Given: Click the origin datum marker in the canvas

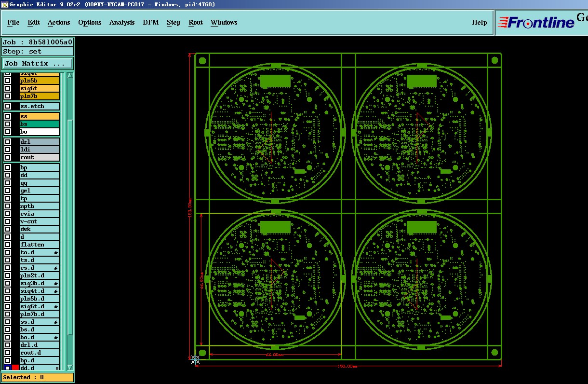Looking at the screenshot, I should tap(195, 359).
